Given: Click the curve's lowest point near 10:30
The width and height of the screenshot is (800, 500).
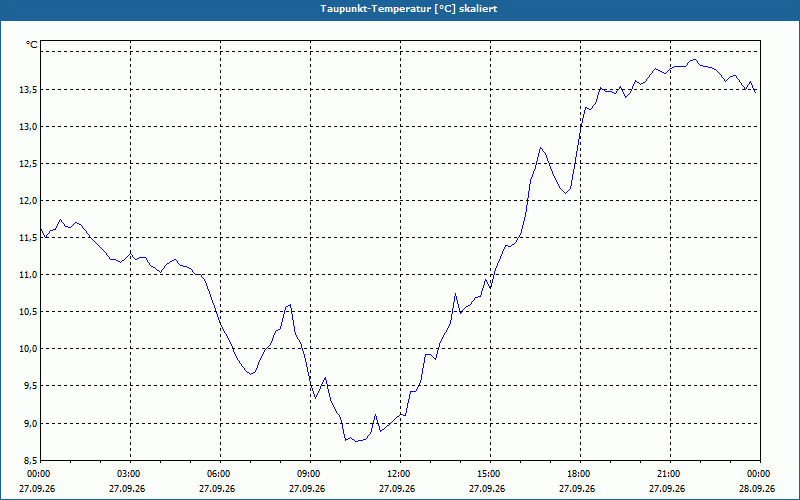Looking at the screenshot, I should (x=356, y=441).
